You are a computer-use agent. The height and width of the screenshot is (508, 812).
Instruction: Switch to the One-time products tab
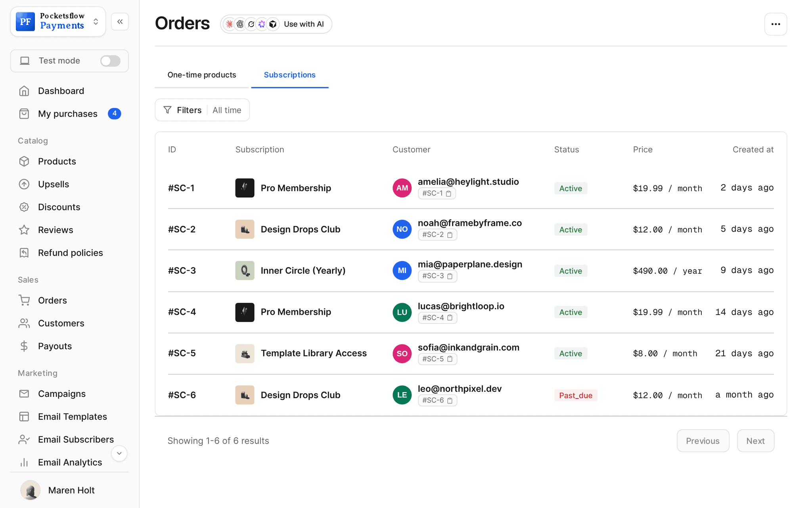coord(202,75)
